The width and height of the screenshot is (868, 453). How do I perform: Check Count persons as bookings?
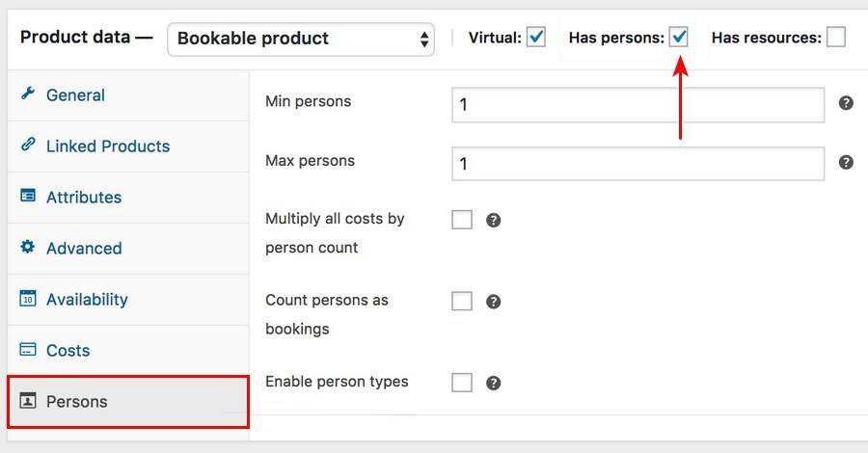tap(462, 302)
